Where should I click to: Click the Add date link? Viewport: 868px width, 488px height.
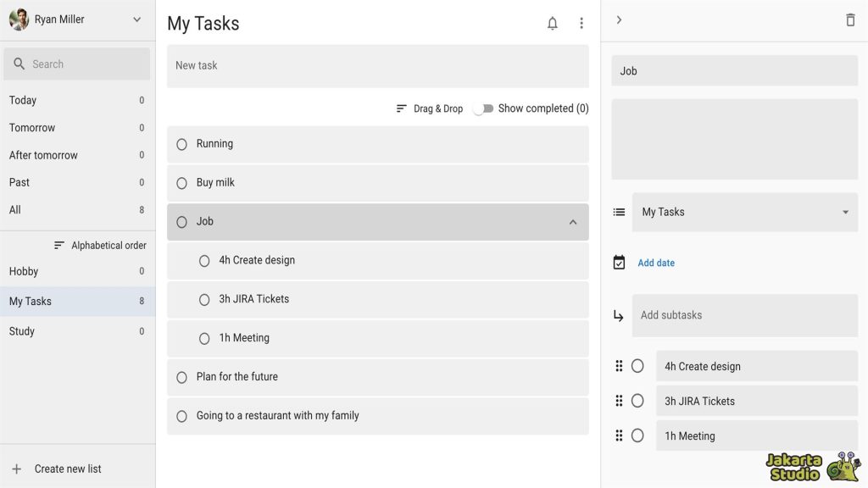point(655,263)
